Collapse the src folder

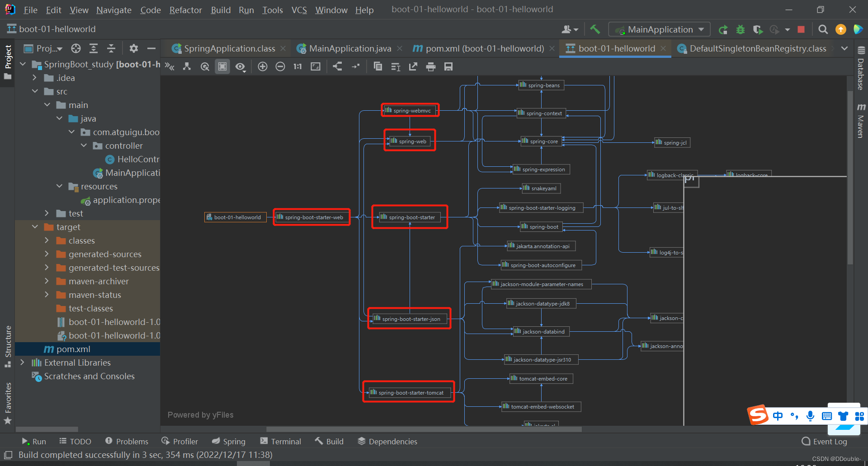[35, 91]
